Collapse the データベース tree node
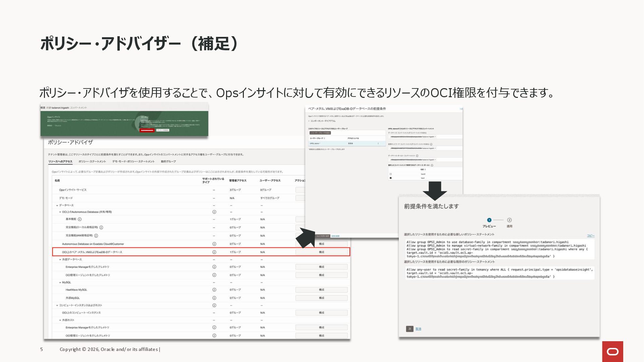Screen dimensions: 644x362 pyautogui.click(x=57, y=205)
